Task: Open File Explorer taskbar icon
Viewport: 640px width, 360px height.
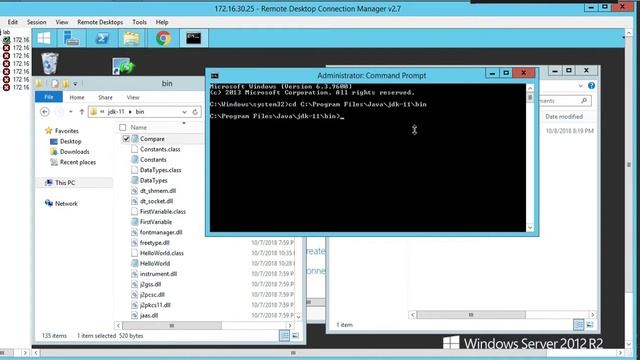Action: [131, 39]
